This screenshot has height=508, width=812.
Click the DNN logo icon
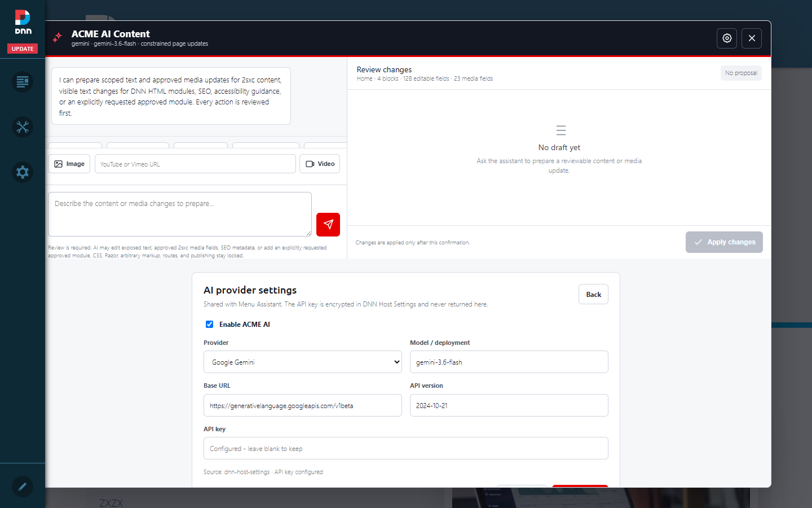[23, 22]
